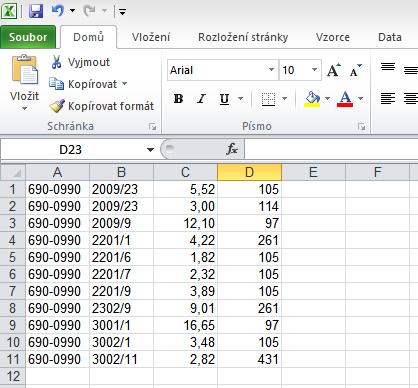This screenshot has width=418, height=388.
Task: Expand the borders dropdown arrow
Action: 284,99
